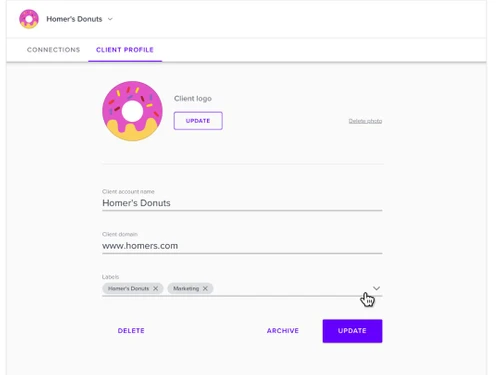This screenshot has height=375, width=500.
Task: Click the large donut client logo image
Action: click(x=132, y=111)
